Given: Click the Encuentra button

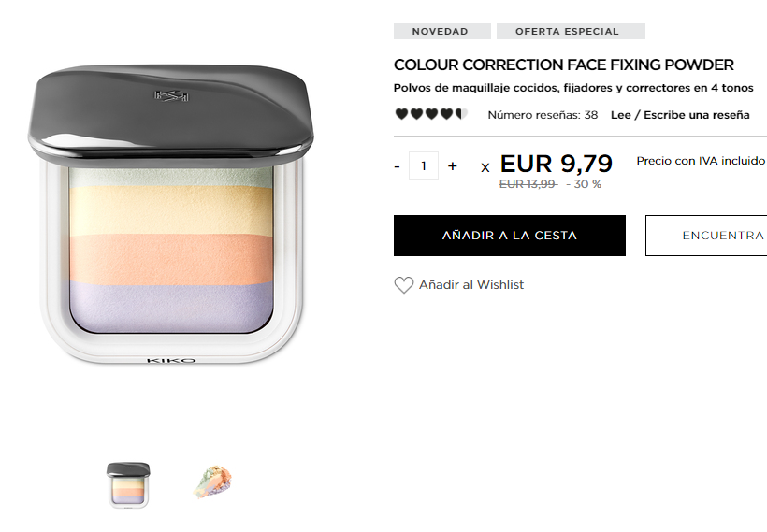Looking at the screenshot, I should [706, 236].
